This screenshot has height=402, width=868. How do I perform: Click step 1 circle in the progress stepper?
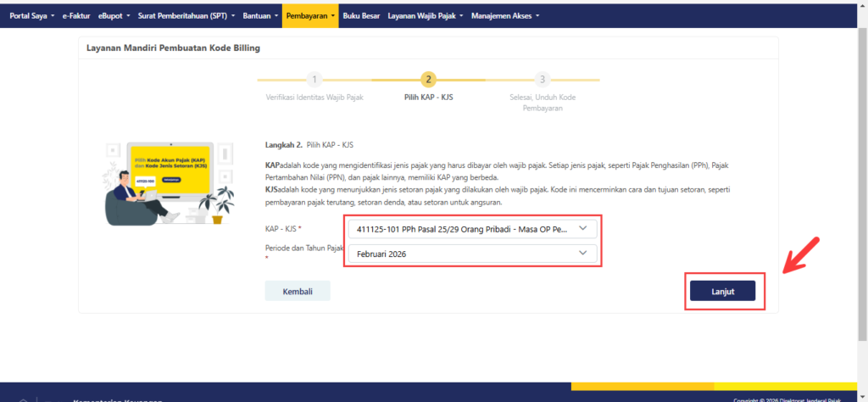click(x=314, y=80)
